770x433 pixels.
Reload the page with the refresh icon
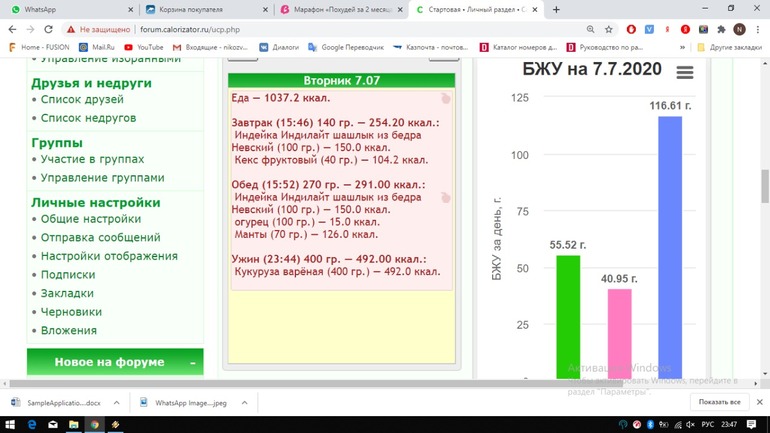pos(54,30)
